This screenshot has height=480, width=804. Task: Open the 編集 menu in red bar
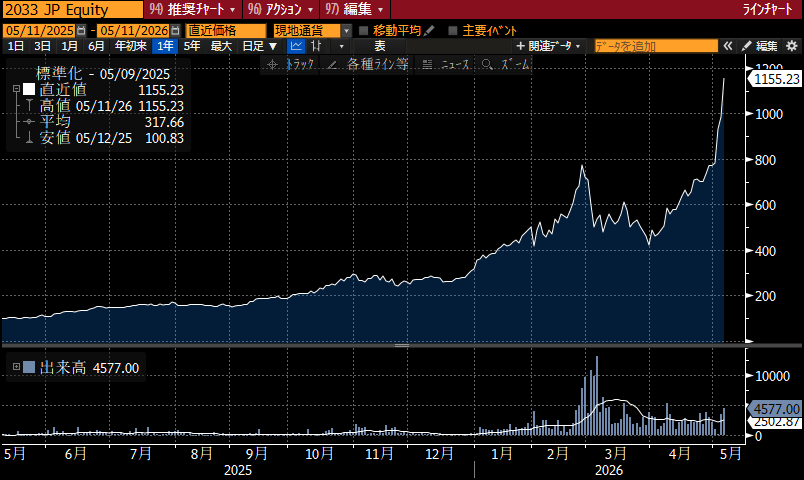(x=354, y=9)
